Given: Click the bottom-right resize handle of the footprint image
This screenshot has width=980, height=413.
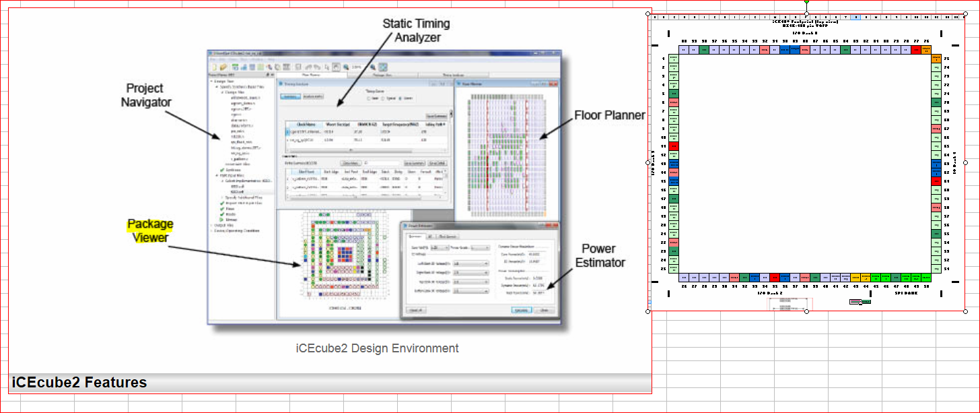Looking at the screenshot, I should (x=965, y=311).
